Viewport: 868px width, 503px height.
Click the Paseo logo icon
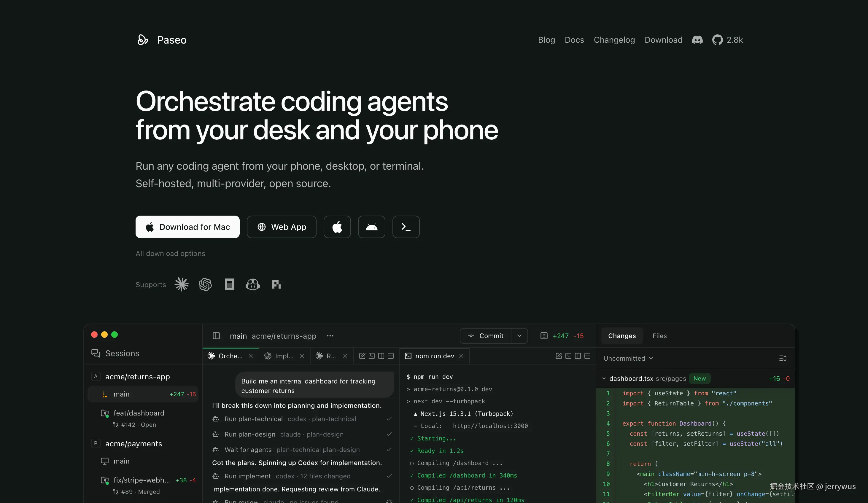143,40
